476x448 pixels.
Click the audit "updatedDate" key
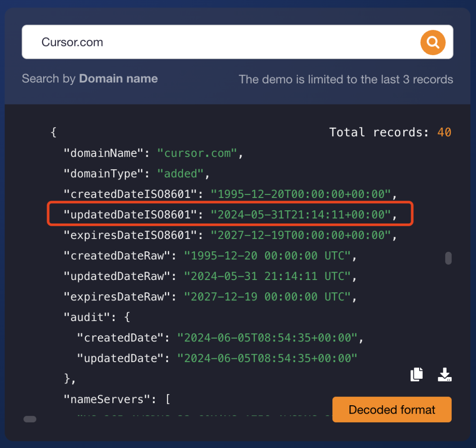point(120,358)
